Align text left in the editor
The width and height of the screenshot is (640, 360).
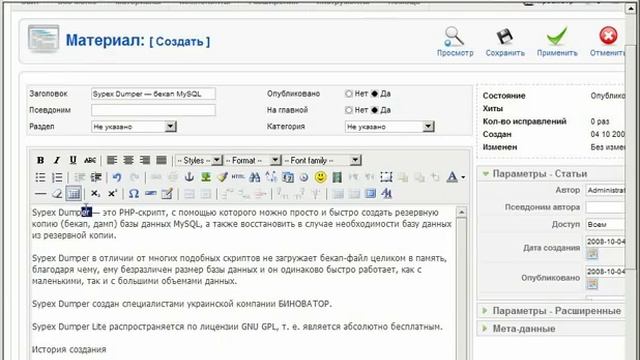coord(112,160)
